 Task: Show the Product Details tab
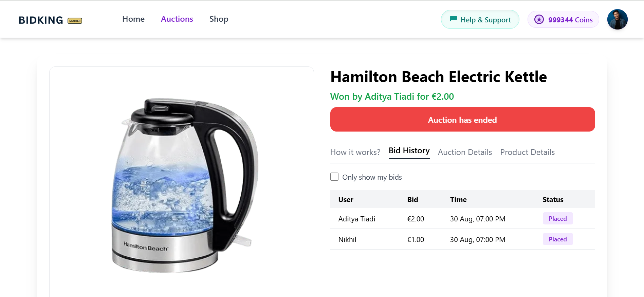pyautogui.click(x=527, y=152)
